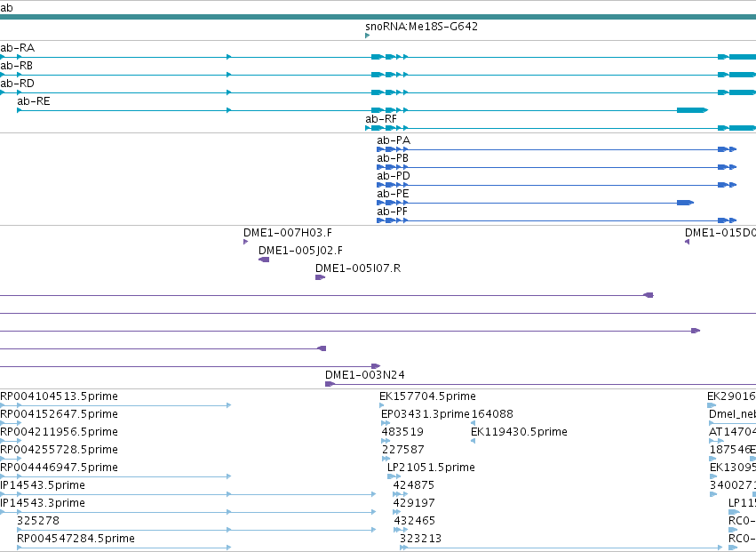Select EST IP14543.5prime

pyautogui.click(x=43, y=485)
